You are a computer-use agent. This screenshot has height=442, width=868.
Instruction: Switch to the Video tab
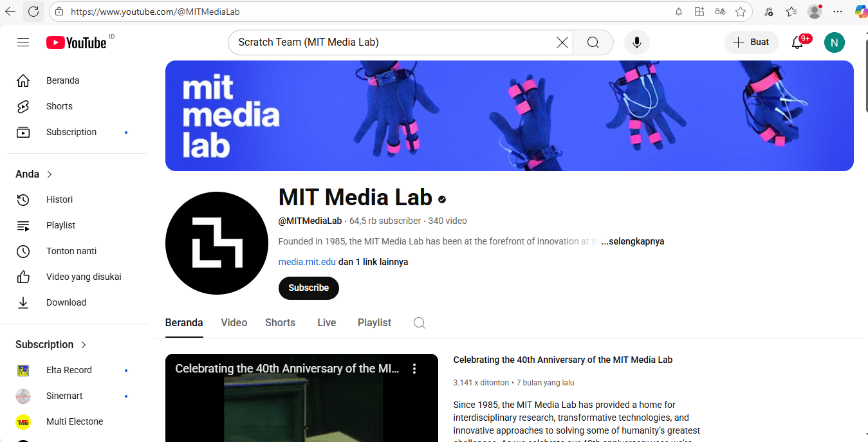234,323
